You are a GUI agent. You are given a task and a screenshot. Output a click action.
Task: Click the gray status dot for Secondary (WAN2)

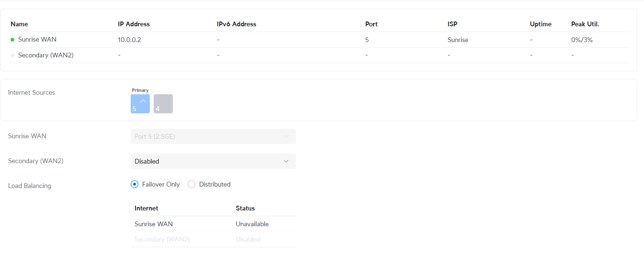[12, 55]
